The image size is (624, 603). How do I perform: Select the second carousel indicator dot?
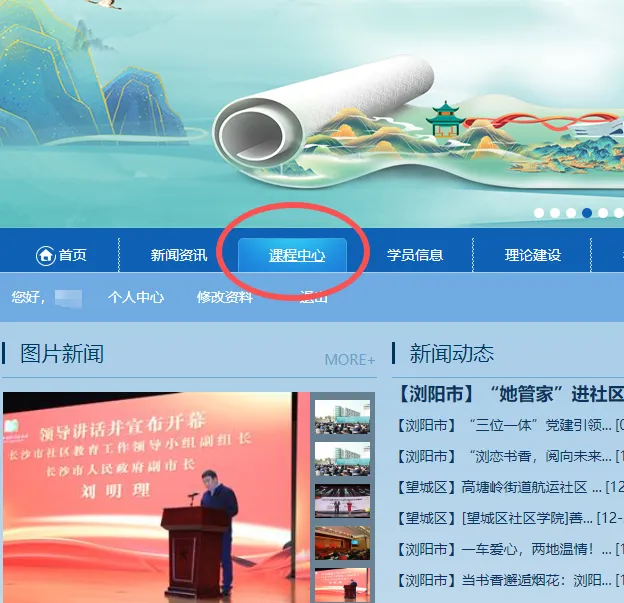[x=555, y=213]
